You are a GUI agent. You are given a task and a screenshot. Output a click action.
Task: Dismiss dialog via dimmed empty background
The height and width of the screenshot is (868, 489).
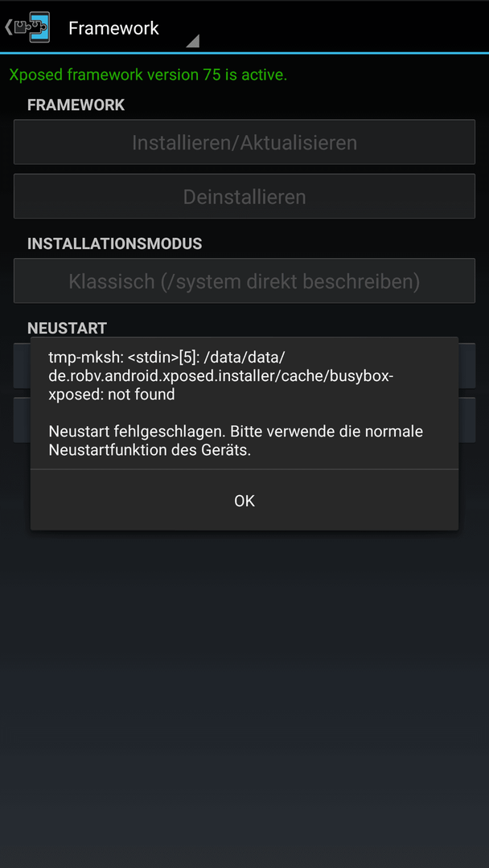tap(244, 692)
